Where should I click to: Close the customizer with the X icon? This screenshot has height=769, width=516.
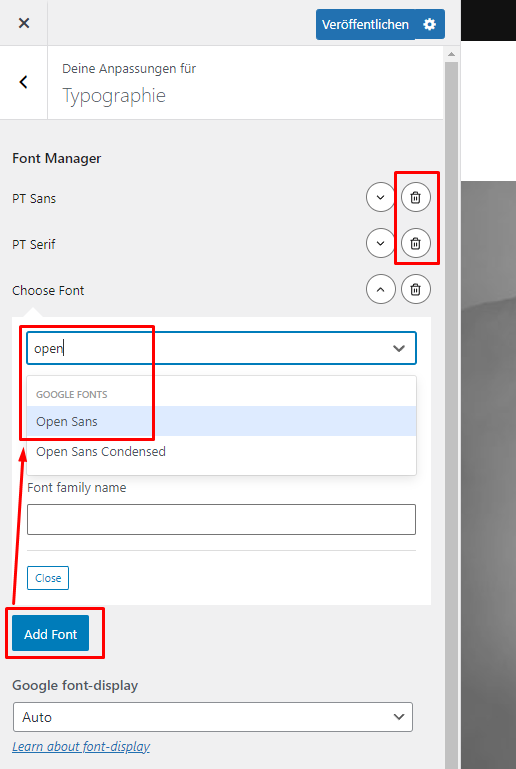(x=24, y=23)
